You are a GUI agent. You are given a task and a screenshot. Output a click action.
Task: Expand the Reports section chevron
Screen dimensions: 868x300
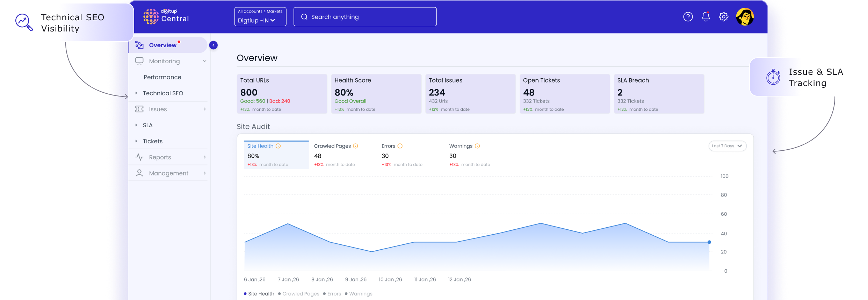click(x=205, y=157)
